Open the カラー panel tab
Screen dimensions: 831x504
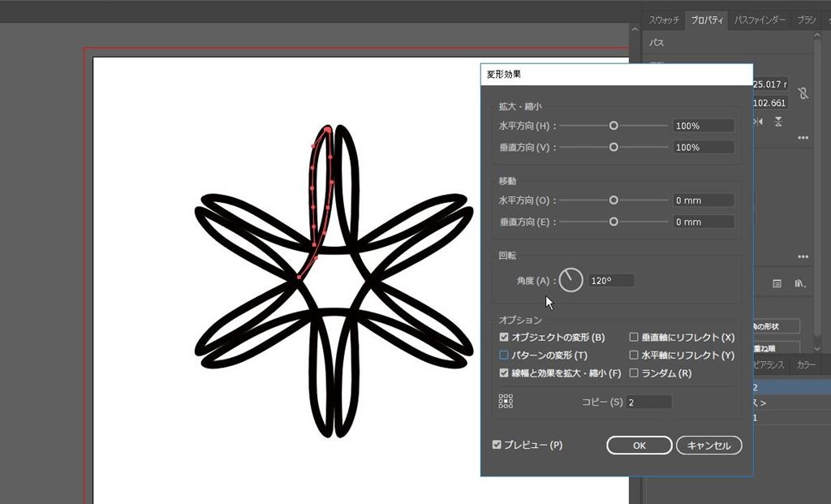[806, 364]
